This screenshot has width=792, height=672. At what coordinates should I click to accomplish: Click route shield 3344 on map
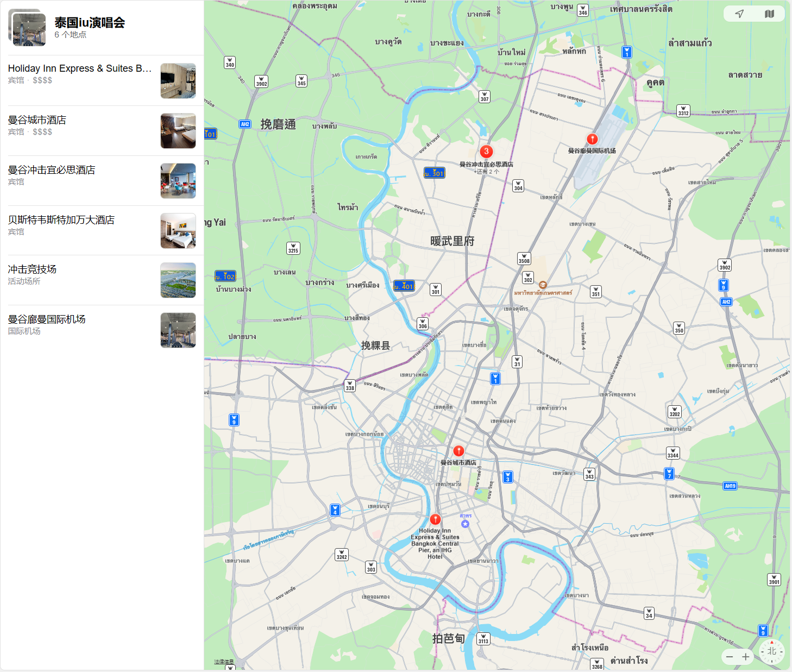click(x=673, y=453)
